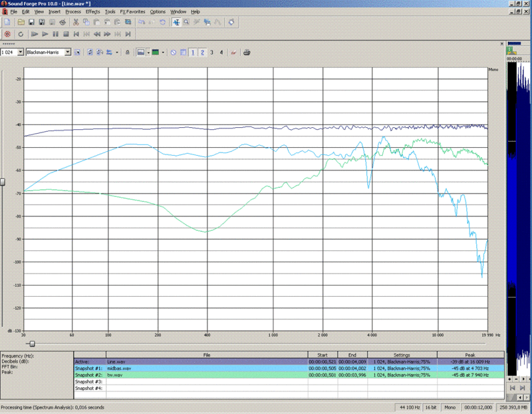The width and height of the screenshot is (532, 414).
Task: Toggle snapshot 2 button in spectrum toolbar
Action: coord(203,52)
